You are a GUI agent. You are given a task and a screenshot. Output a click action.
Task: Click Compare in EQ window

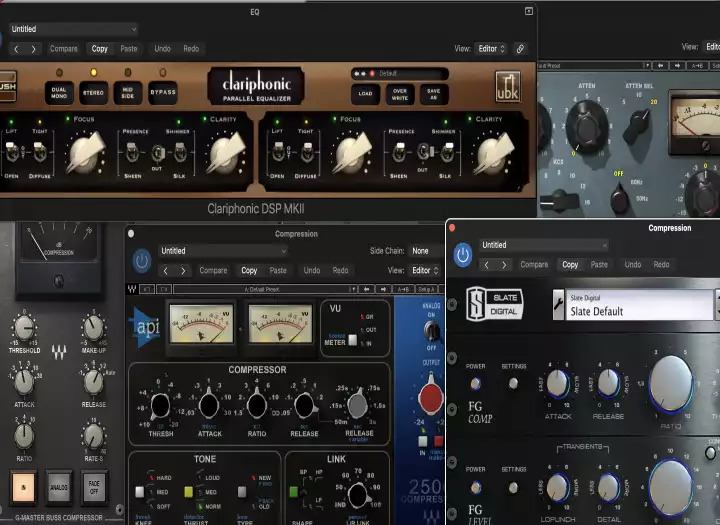[x=63, y=49]
